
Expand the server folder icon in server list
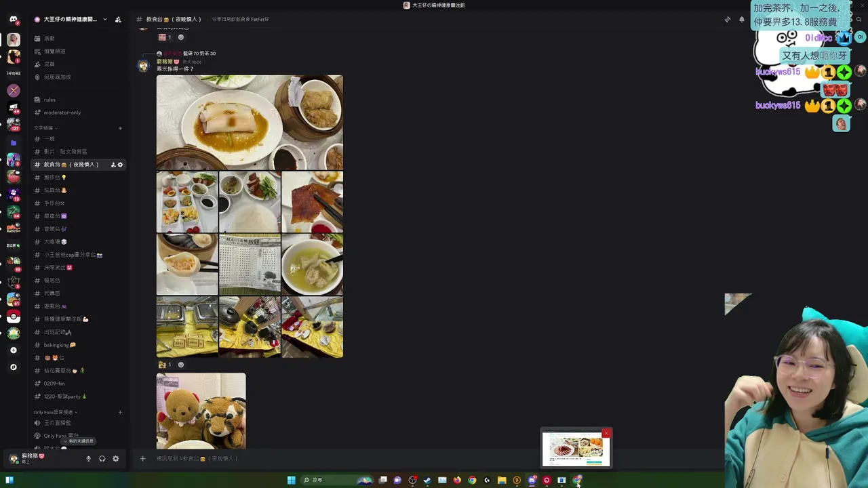click(14, 143)
